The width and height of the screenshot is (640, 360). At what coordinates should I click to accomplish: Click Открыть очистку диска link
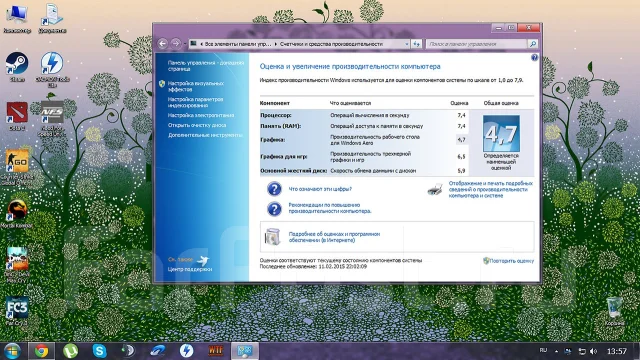tap(197, 125)
